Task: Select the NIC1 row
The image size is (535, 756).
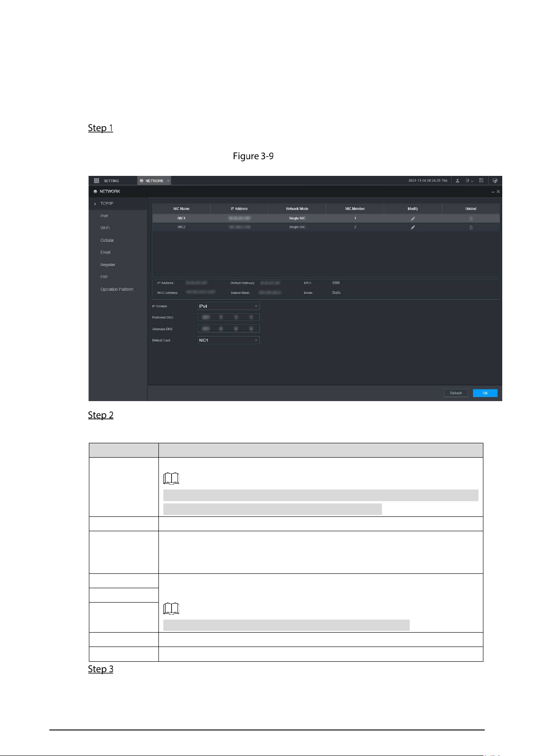Action: pyautogui.click(x=326, y=218)
